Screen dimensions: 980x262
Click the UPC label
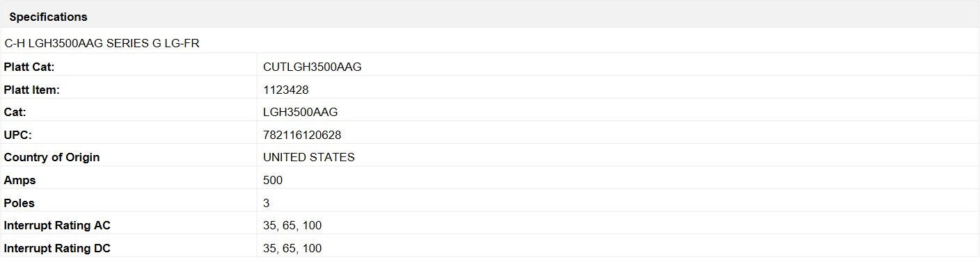[x=18, y=135]
